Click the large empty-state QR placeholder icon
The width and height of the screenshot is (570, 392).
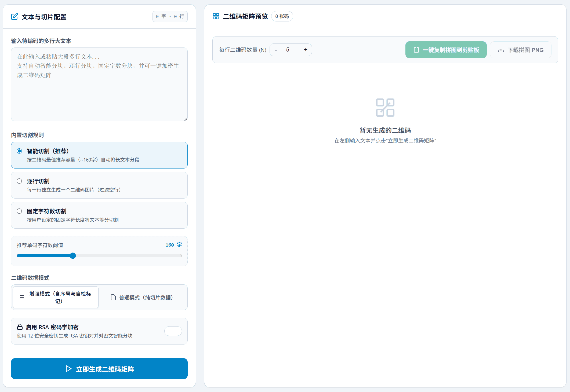(x=385, y=108)
